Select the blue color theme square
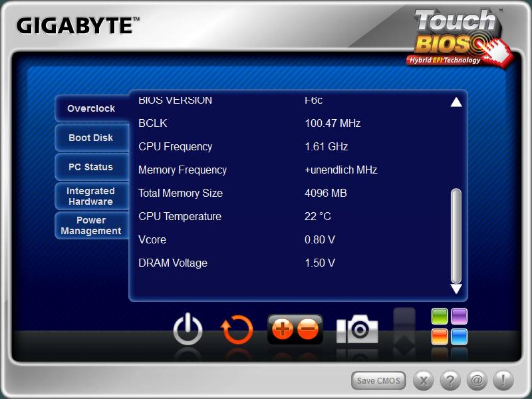This screenshot has width=532, height=399. tap(459, 337)
